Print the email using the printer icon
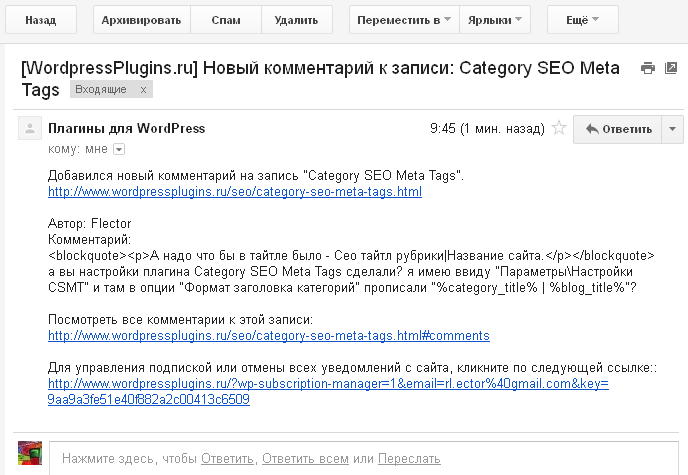The width and height of the screenshot is (688, 475). coord(648,68)
